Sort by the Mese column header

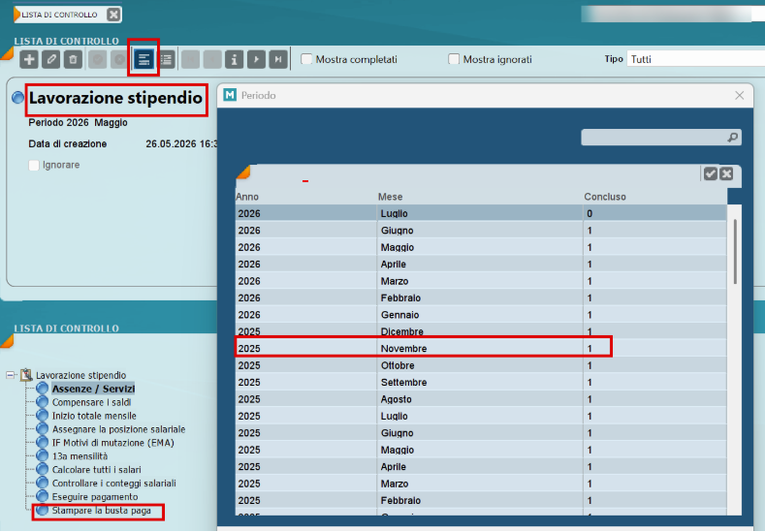391,197
